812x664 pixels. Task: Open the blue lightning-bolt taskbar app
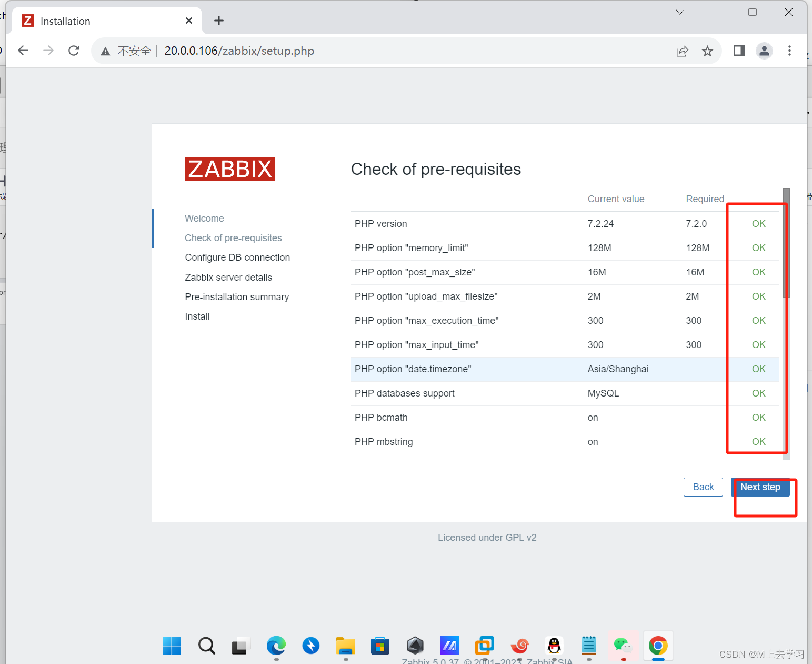pyautogui.click(x=311, y=646)
